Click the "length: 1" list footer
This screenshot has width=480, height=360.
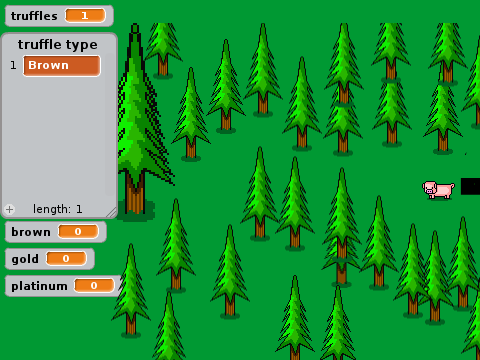[57, 209]
